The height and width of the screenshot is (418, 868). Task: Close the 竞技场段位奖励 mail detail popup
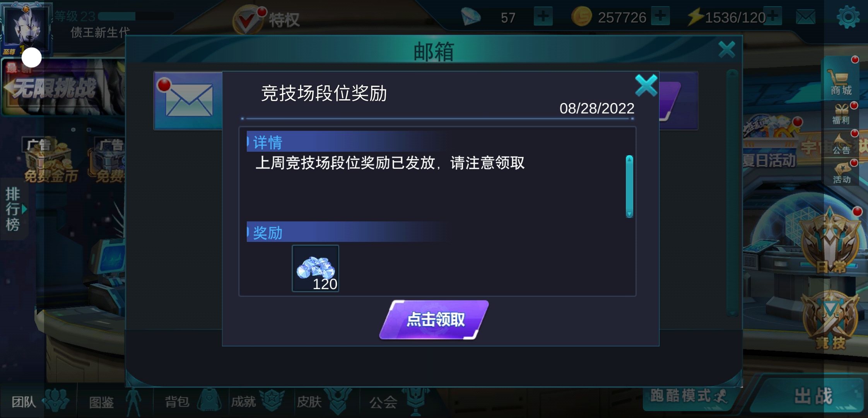646,85
